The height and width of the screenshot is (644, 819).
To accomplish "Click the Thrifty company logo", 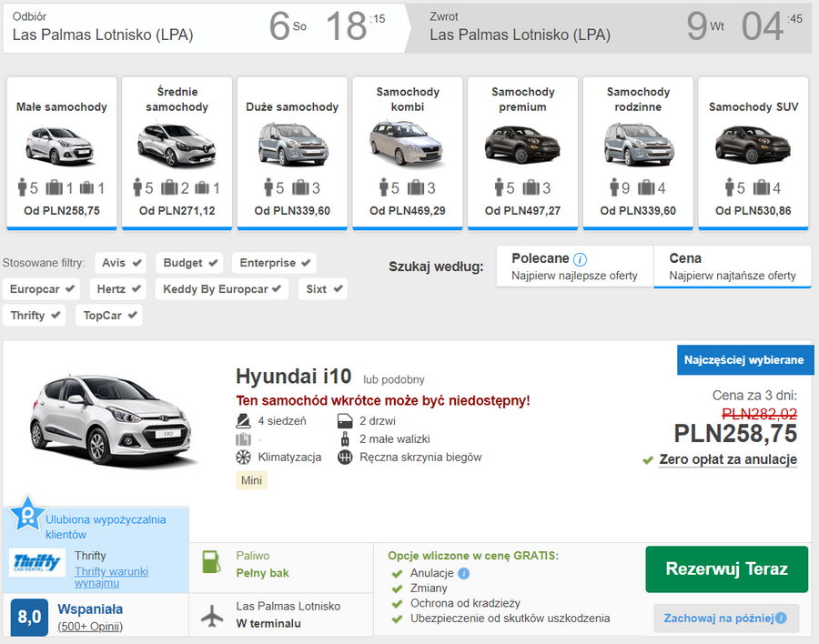I will click(x=37, y=562).
